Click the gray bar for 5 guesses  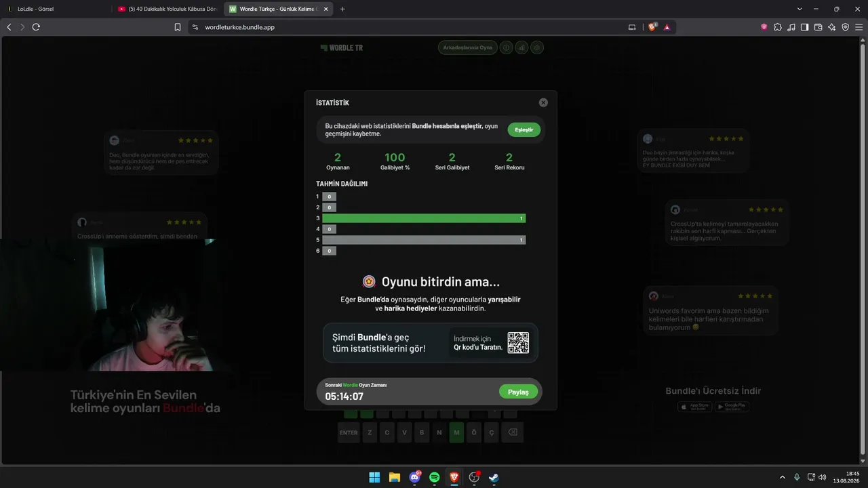(x=424, y=240)
